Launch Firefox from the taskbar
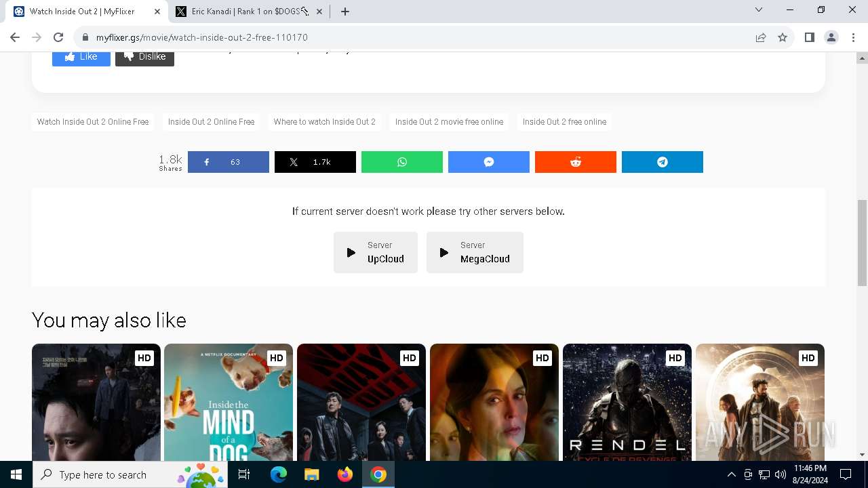Screen dimensions: 868x488 tap(344, 474)
